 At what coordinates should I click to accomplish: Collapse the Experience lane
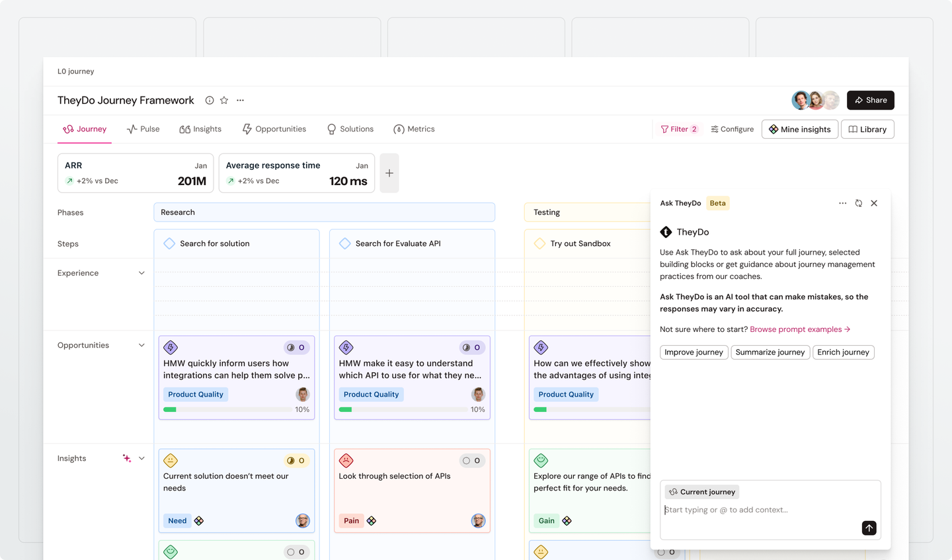(141, 272)
